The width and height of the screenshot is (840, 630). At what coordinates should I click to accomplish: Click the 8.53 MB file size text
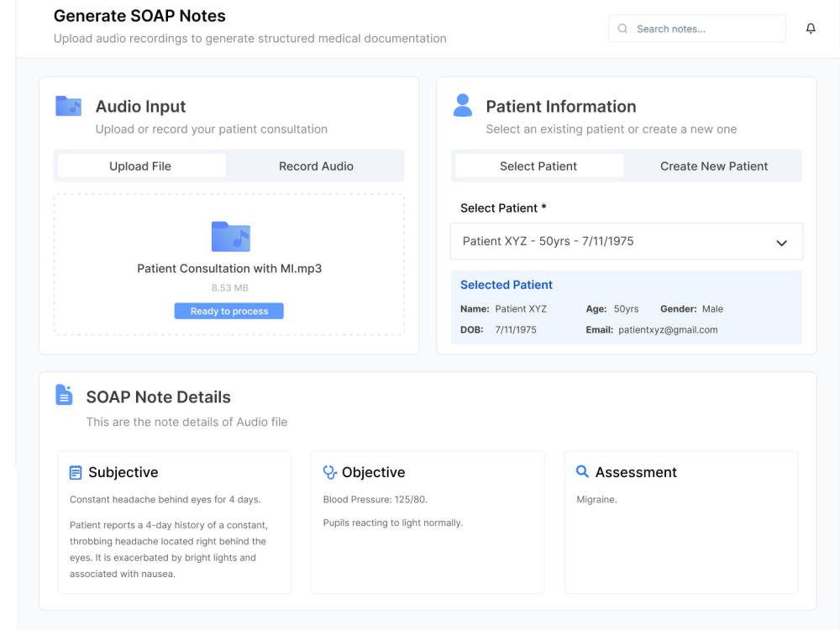point(229,287)
